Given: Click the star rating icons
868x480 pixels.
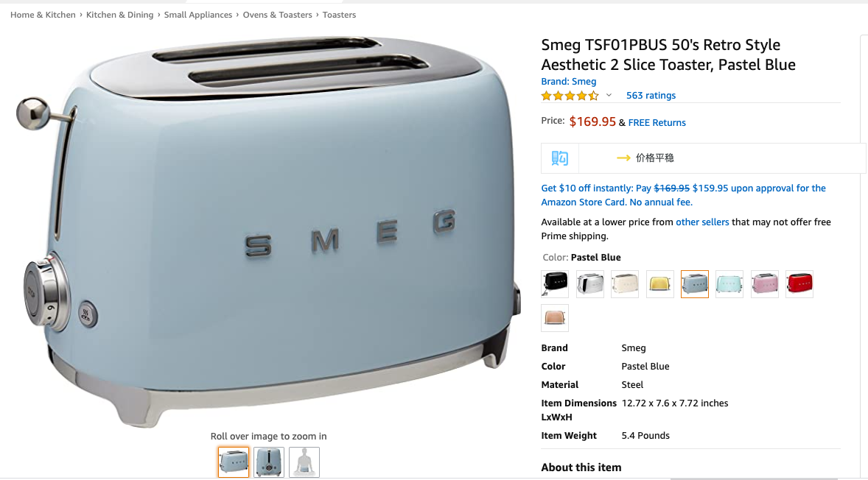Looking at the screenshot, I should pyautogui.click(x=570, y=96).
